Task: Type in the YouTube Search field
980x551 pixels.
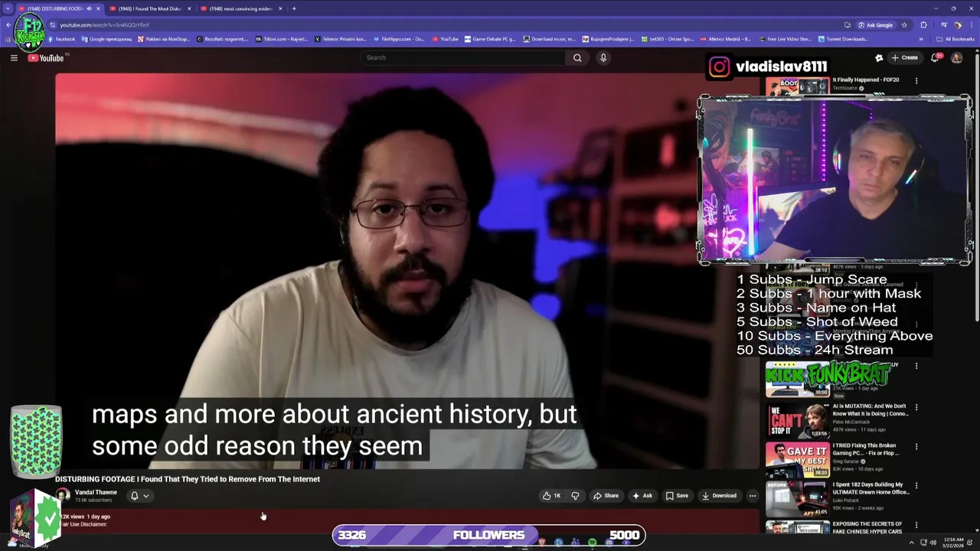Action: click(463, 57)
